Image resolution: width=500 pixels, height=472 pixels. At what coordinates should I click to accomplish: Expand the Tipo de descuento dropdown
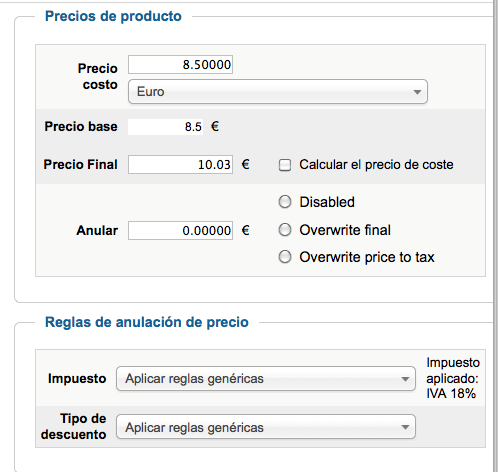[x=266, y=427]
